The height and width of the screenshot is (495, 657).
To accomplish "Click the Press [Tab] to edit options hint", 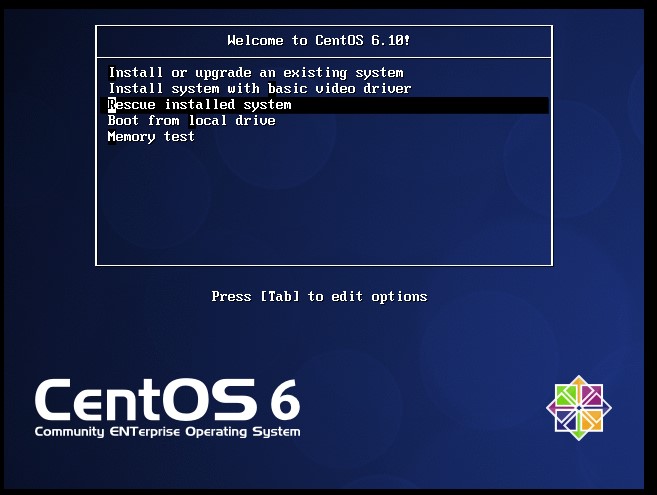I will tap(319, 297).
